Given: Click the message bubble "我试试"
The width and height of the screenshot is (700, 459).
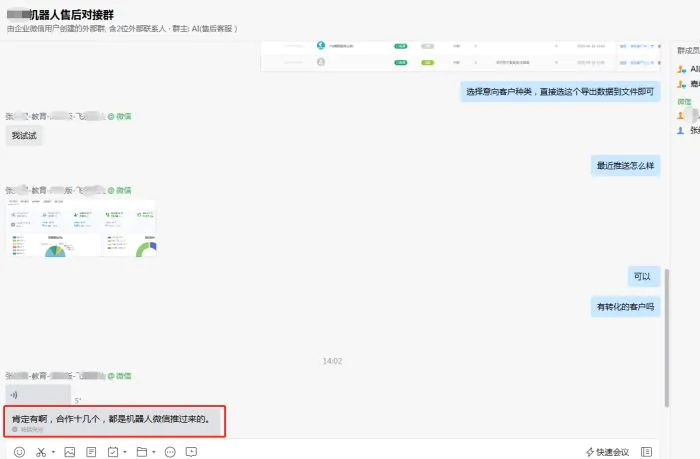Looking at the screenshot, I should 25,136.
